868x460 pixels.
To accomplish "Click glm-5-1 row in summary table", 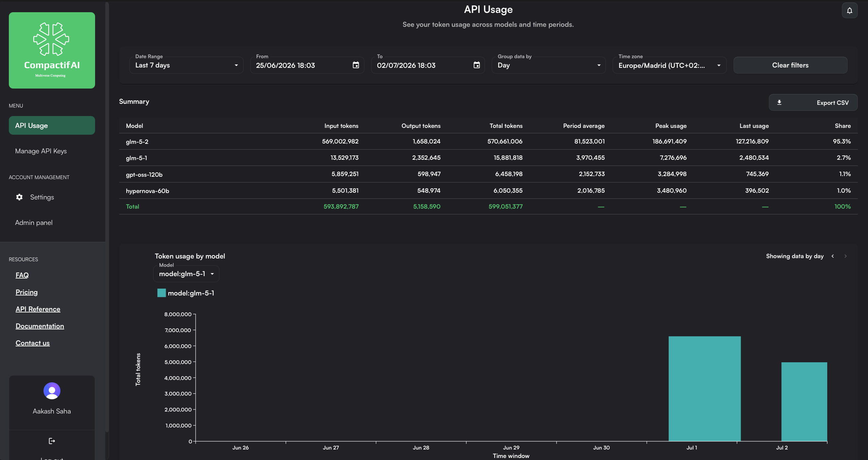I will (x=488, y=158).
